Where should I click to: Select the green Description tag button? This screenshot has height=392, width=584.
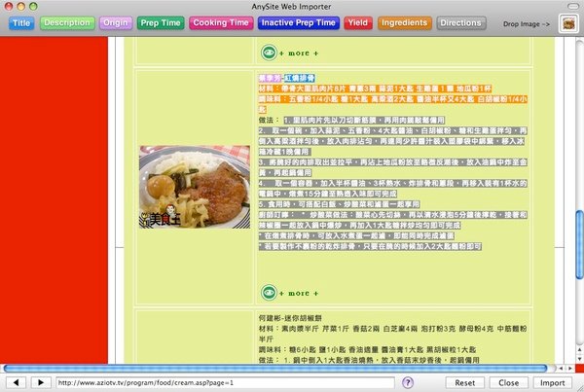[x=67, y=23]
